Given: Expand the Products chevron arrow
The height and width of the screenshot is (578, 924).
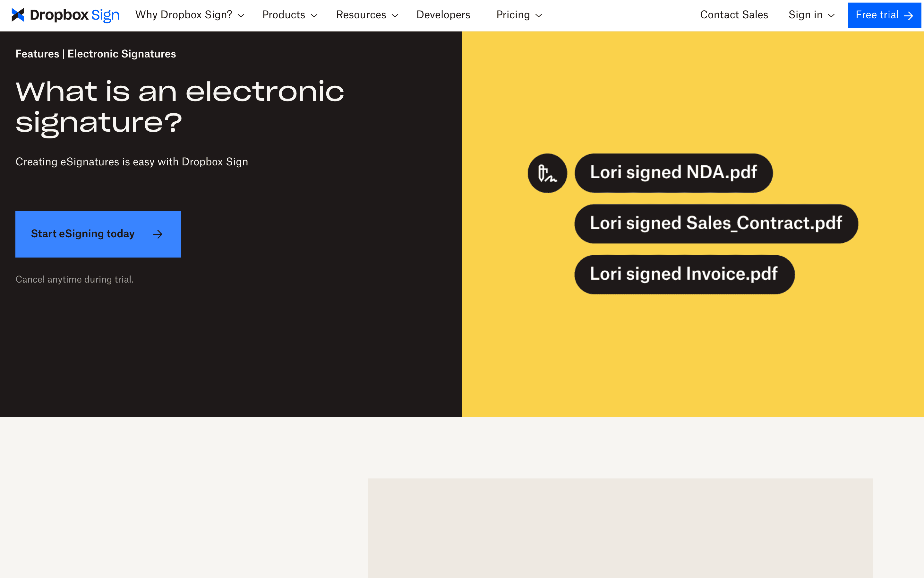Looking at the screenshot, I should tap(314, 16).
